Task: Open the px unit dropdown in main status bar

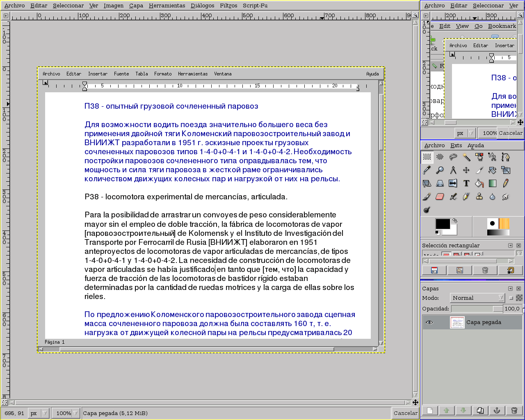Action: click(39, 413)
